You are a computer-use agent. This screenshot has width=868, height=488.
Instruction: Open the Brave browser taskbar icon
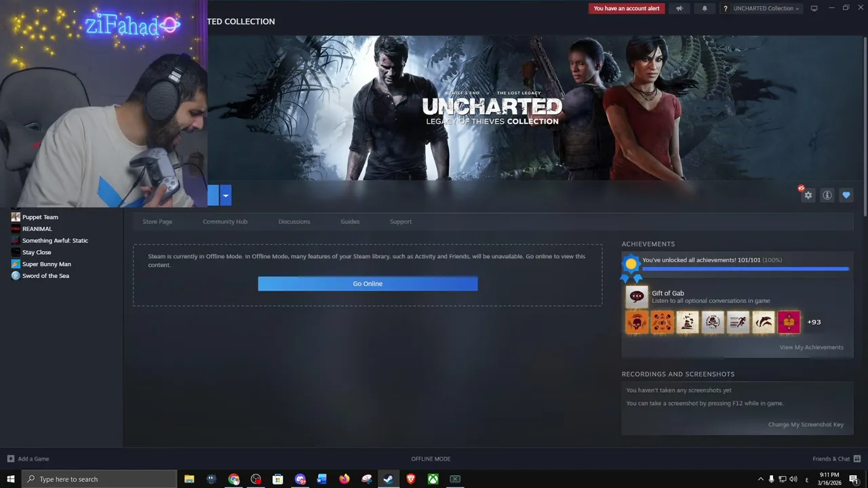point(411,479)
